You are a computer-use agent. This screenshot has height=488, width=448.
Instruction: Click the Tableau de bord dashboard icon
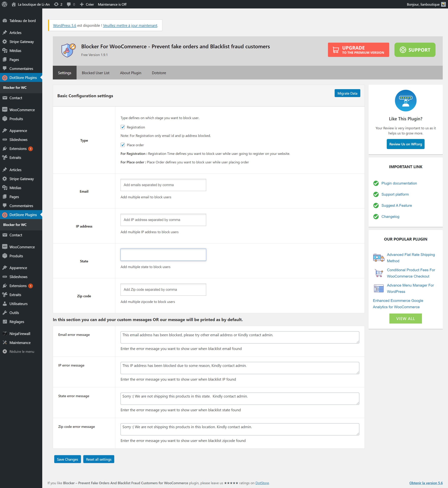point(5,21)
